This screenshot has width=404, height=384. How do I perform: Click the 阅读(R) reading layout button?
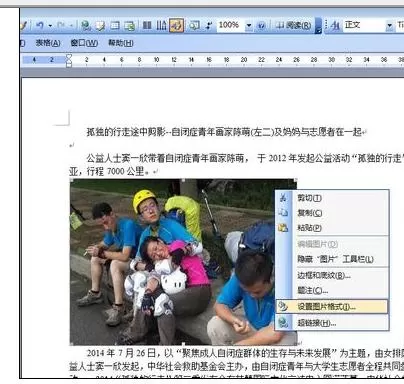[293, 25]
